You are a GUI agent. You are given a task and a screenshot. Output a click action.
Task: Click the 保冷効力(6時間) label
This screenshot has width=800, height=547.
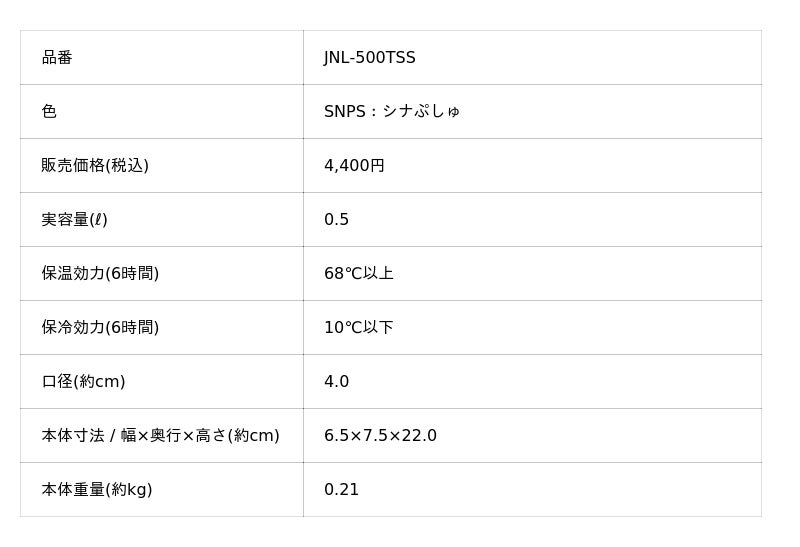pos(100,328)
